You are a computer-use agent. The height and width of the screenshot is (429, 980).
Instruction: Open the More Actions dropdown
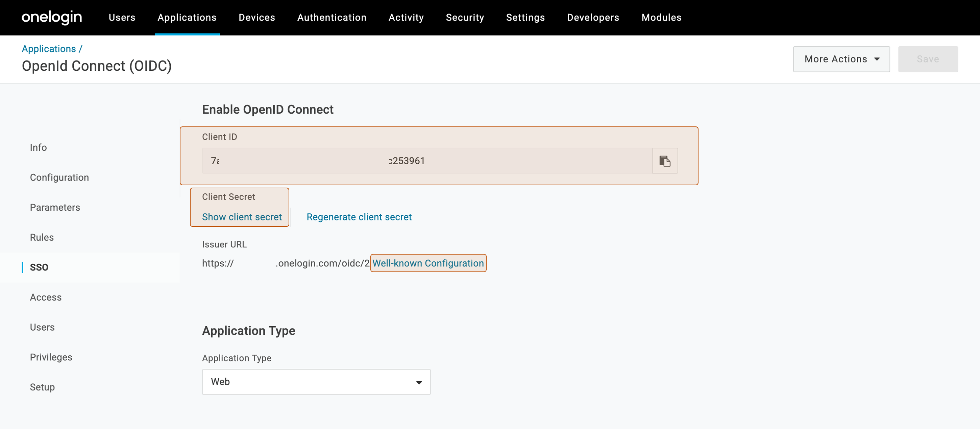tap(841, 59)
